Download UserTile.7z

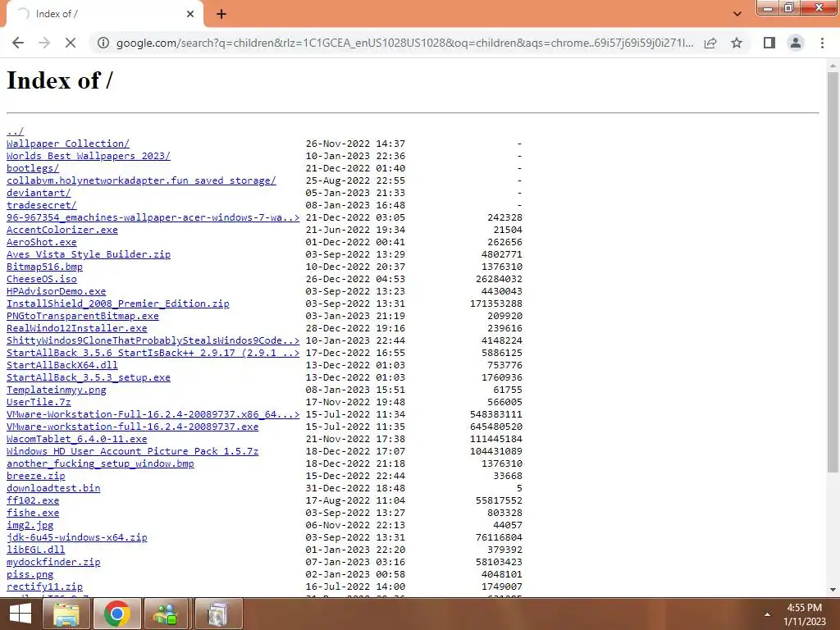pyautogui.click(x=39, y=402)
